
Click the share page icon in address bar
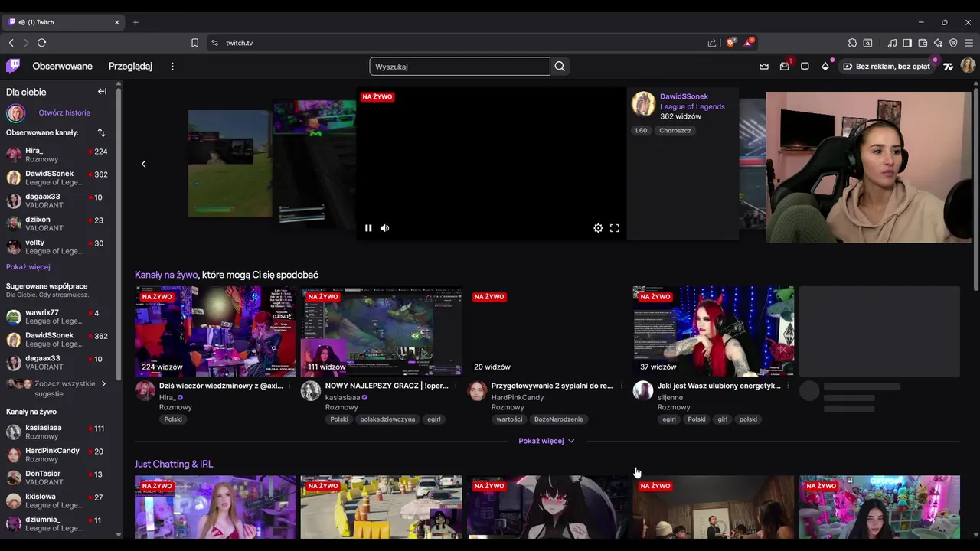pos(712,43)
